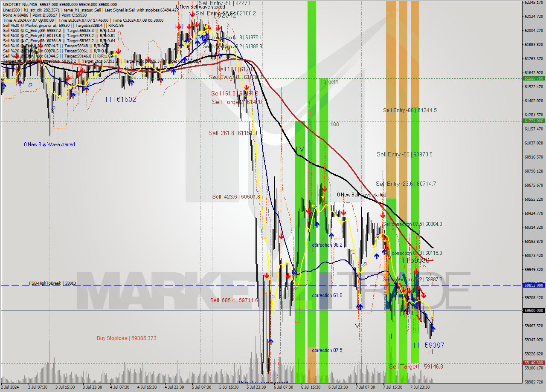Select the blue 'correction 61.8' label

(327, 295)
